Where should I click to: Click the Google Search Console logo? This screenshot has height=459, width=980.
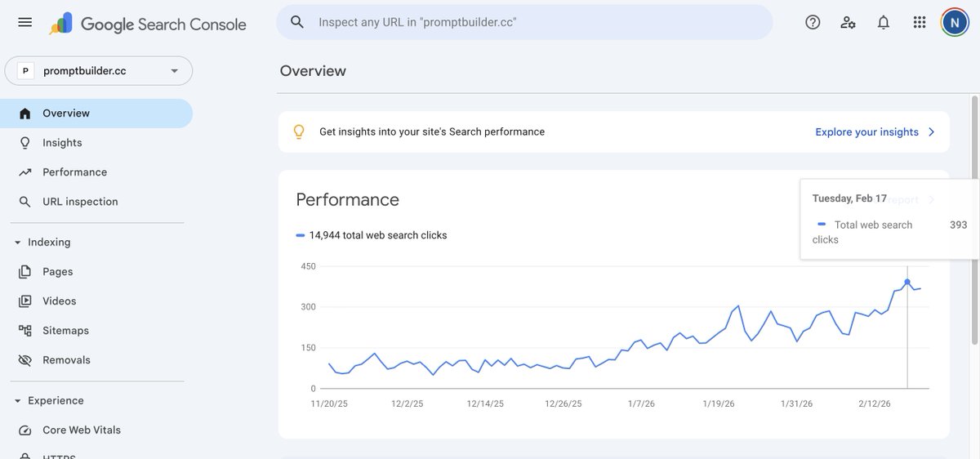[x=148, y=24]
